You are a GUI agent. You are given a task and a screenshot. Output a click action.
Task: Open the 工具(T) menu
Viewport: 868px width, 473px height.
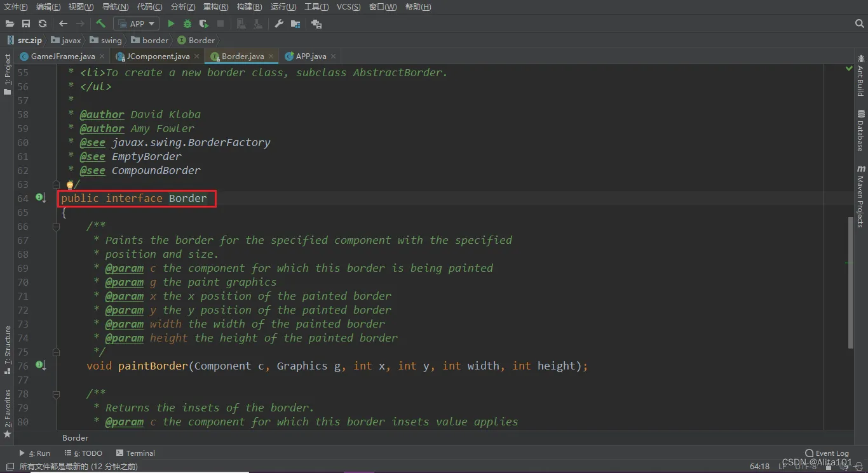tap(316, 7)
